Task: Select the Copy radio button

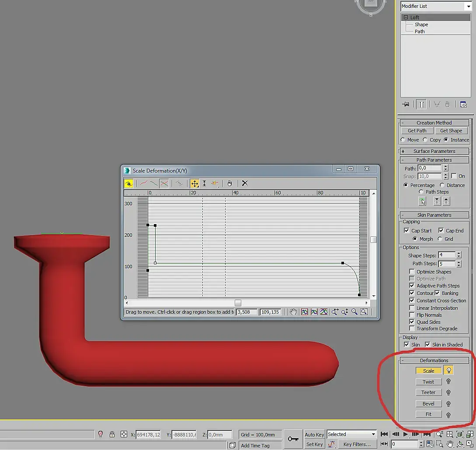Action: coord(425,139)
